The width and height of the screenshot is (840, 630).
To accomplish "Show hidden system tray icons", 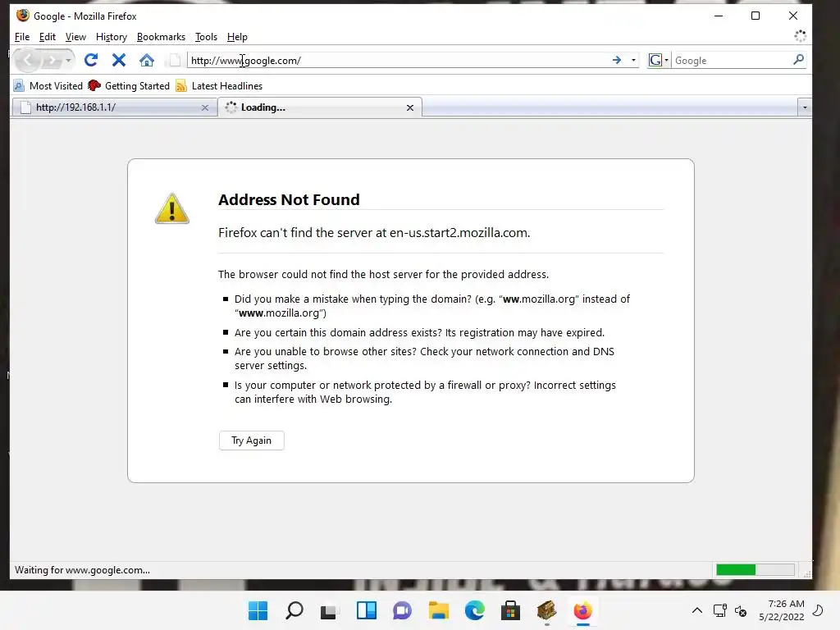I will pyautogui.click(x=697, y=610).
